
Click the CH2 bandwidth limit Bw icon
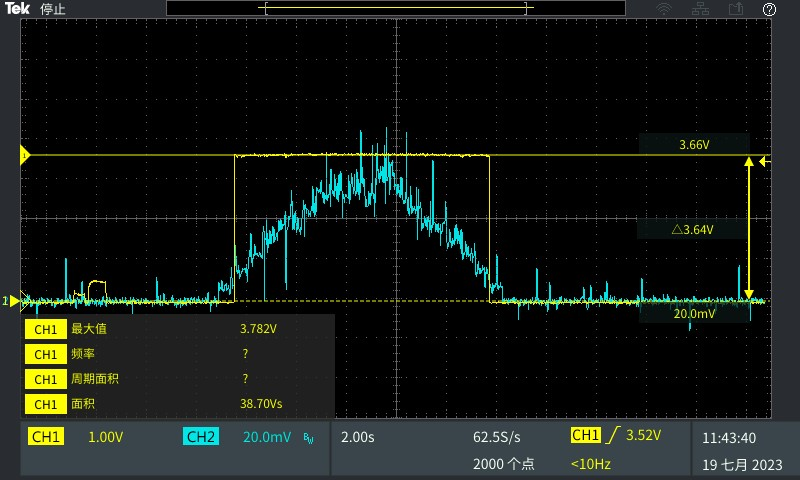click(308, 437)
